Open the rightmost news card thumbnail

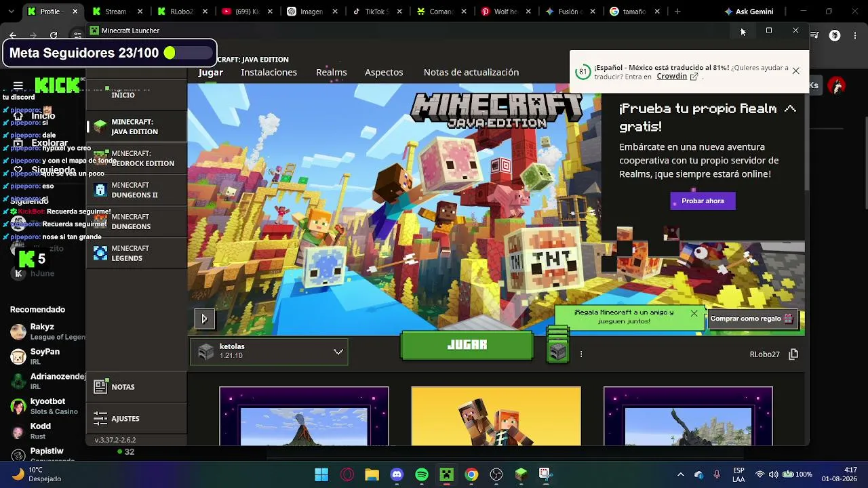(688, 416)
